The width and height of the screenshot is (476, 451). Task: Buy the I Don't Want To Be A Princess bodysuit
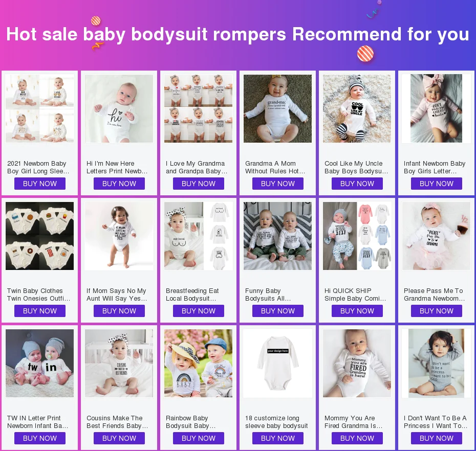coord(437,438)
